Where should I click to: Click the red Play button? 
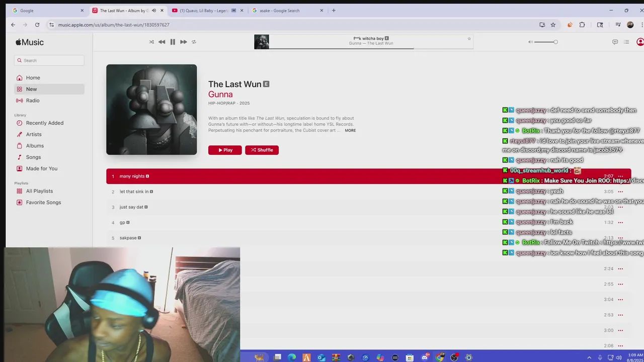(225, 150)
